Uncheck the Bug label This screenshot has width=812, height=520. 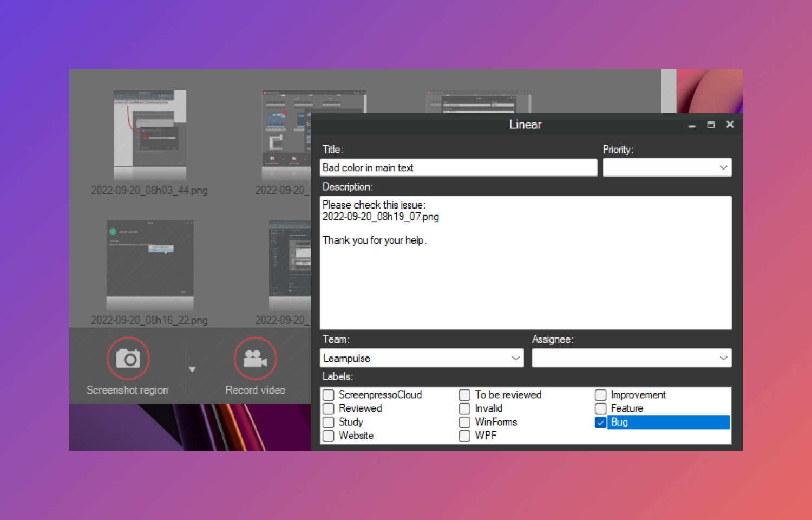(600, 422)
